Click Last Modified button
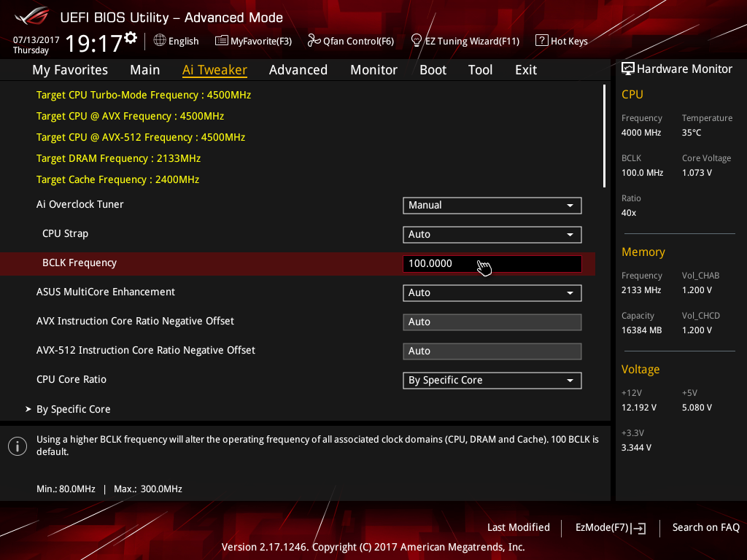 pos(519,527)
